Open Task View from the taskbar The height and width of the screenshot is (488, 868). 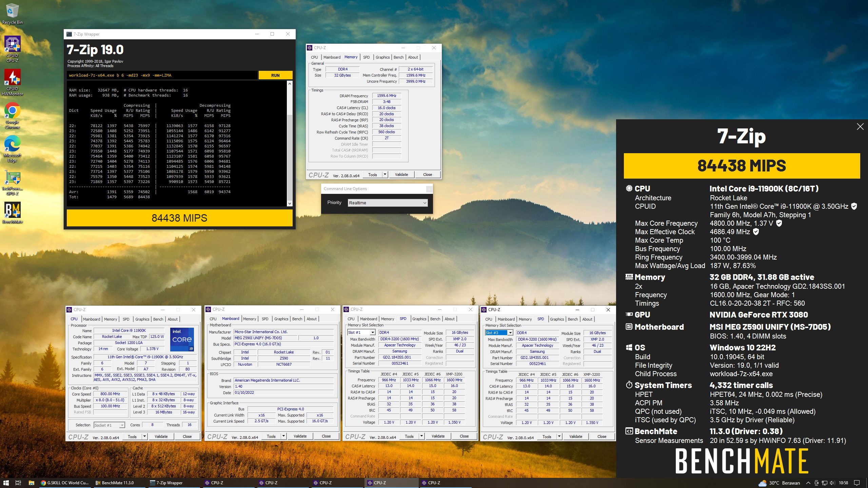pyautogui.click(x=18, y=483)
